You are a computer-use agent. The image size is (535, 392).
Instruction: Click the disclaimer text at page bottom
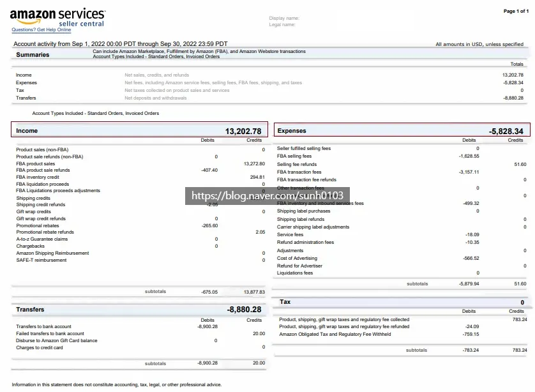(117, 385)
